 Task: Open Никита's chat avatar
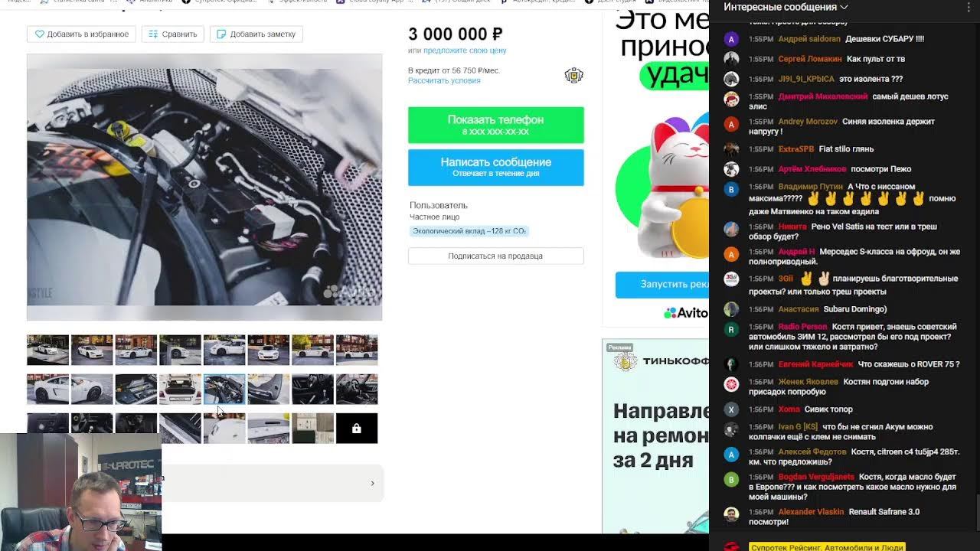tap(731, 229)
